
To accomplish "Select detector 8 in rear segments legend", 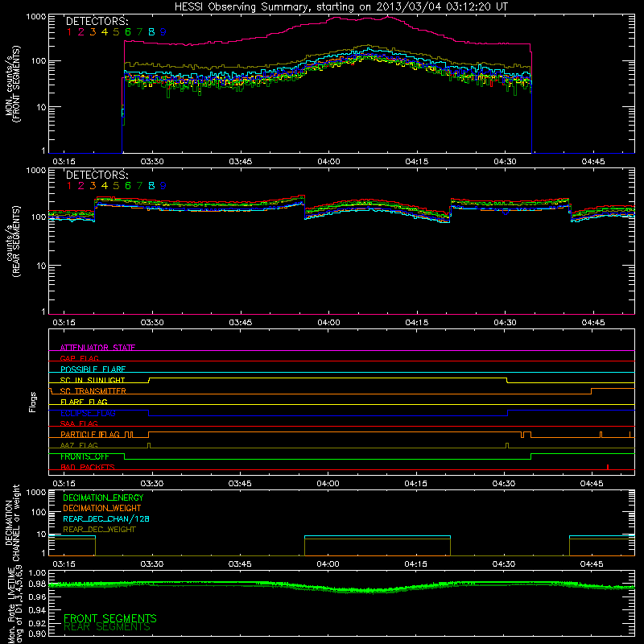I will pyautogui.click(x=151, y=186).
